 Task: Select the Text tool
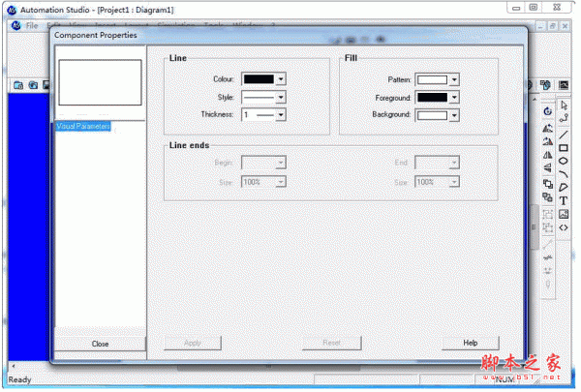(564, 200)
